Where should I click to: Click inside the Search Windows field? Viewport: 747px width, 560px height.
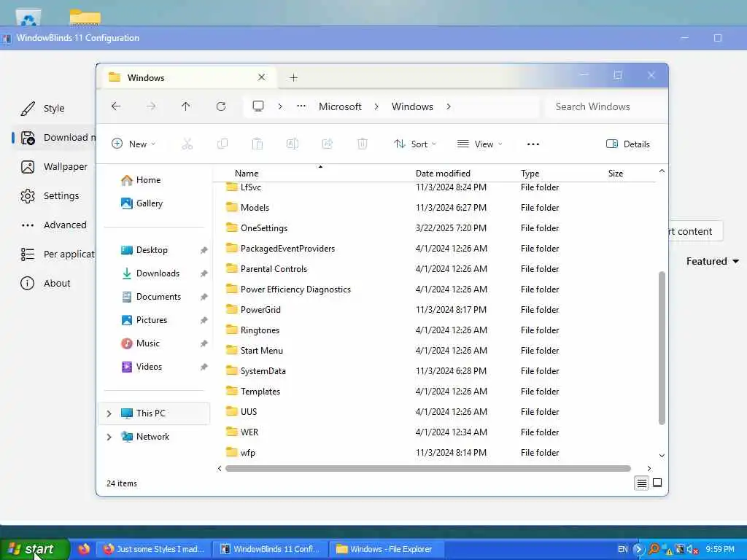pos(604,106)
